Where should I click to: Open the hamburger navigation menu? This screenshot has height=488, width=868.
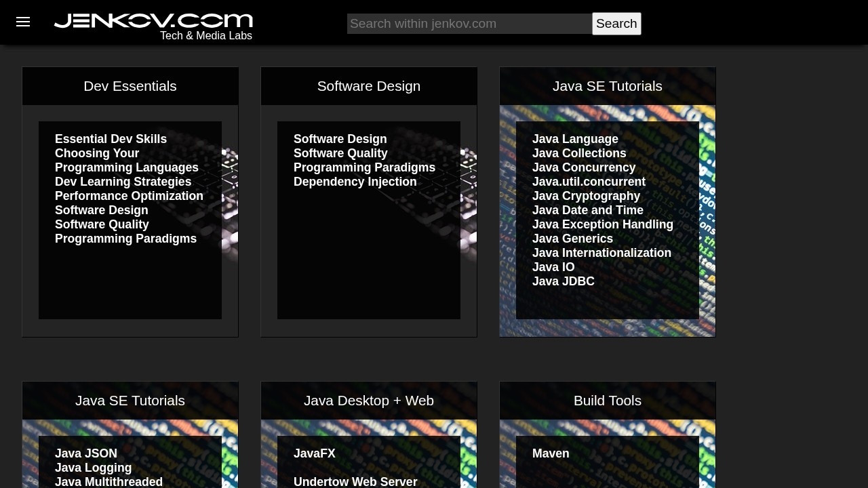click(23, 22)
